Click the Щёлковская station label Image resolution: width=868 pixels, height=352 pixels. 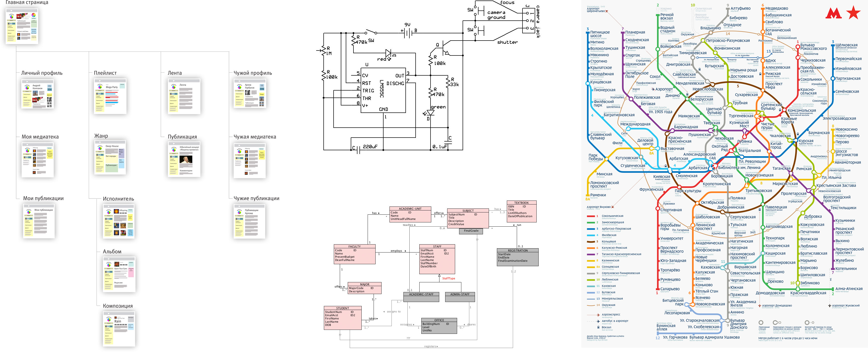coord(846,45)
